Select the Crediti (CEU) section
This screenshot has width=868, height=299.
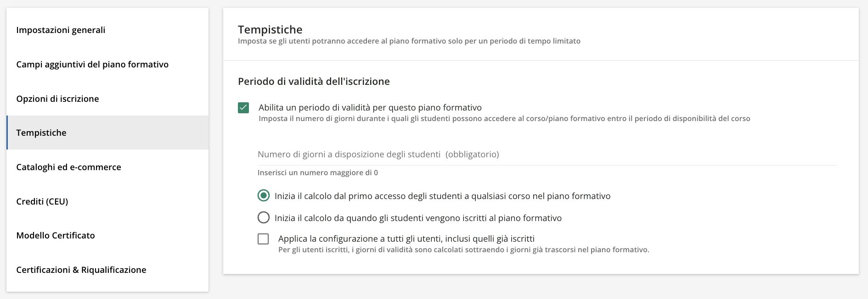[x=42, y=201]
